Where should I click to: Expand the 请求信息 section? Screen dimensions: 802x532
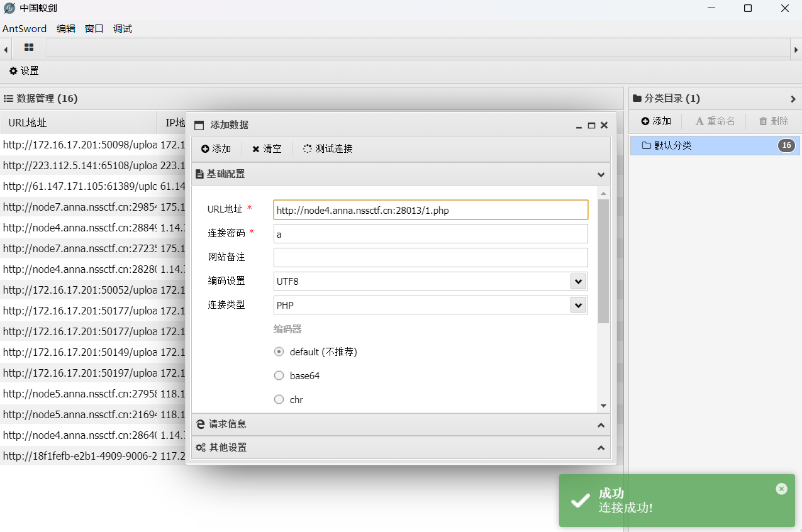click(401, 424)
